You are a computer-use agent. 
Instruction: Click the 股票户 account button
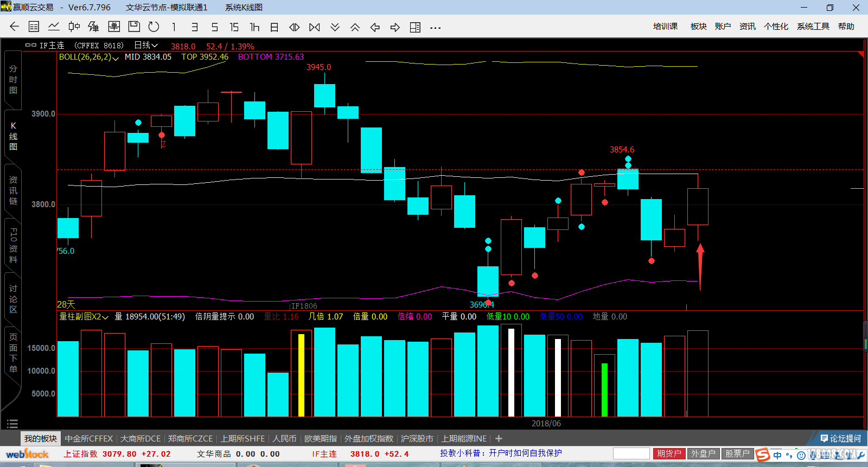[x=737, y=453]
